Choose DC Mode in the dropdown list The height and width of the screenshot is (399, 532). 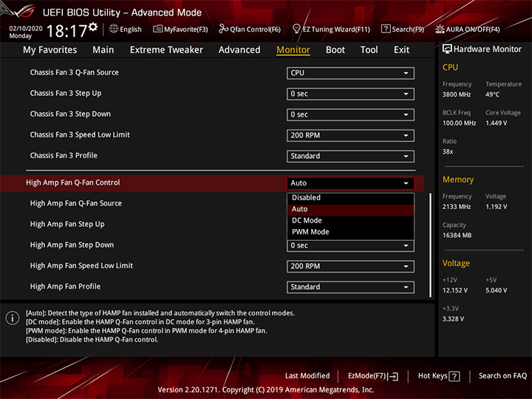pos(350,220)
